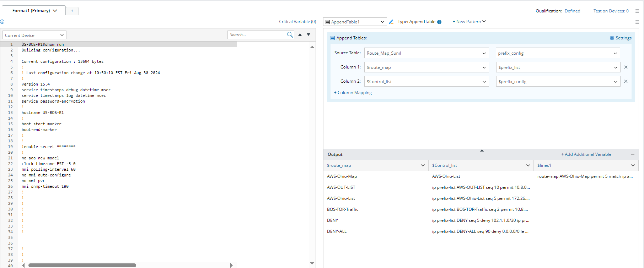Jump to previous search result with up arrow
This screenshot has height=268, width=644.
pos(300,35)
